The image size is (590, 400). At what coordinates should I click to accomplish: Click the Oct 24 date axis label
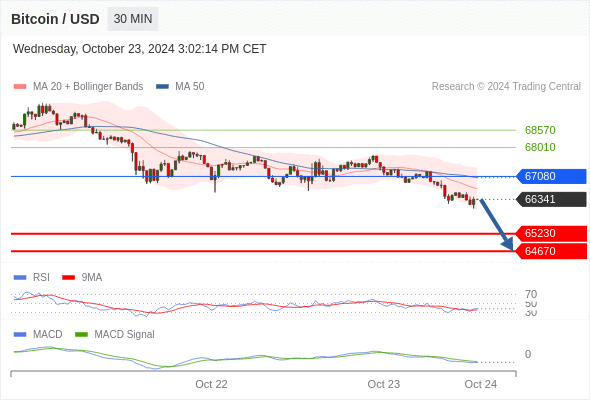point(481,384)
